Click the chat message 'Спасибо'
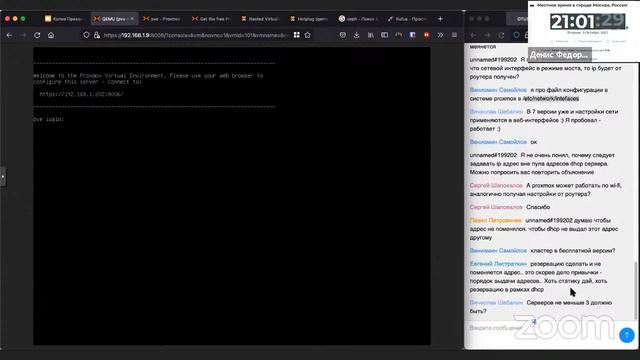 538,207
